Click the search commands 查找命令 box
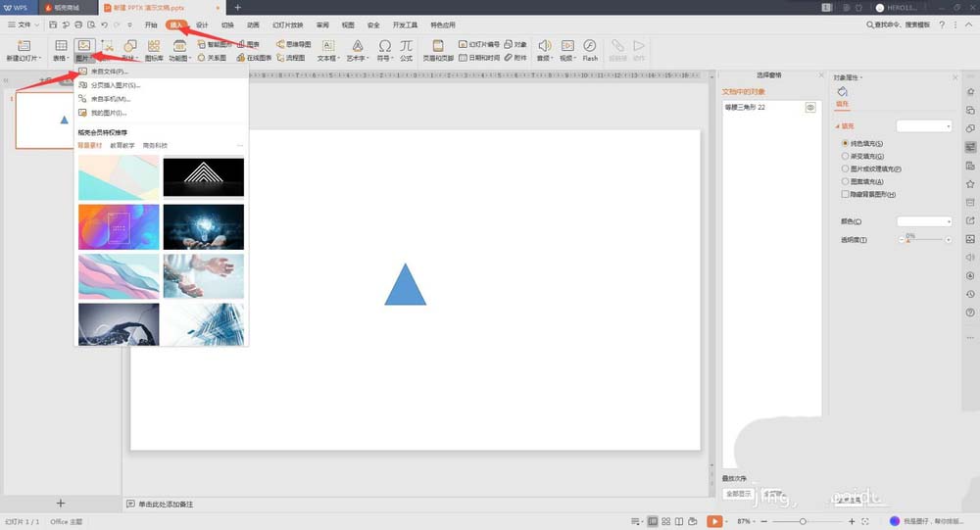 (x=898, y=25)
